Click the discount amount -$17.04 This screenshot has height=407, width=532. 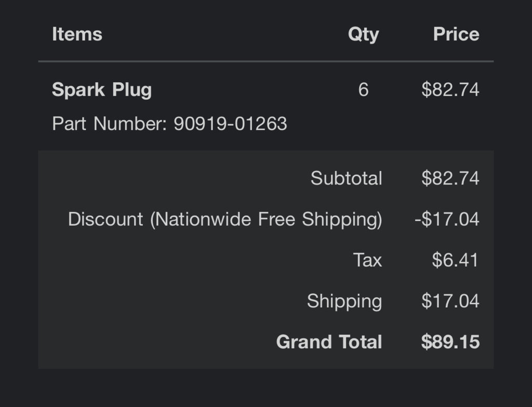[447, 219]
